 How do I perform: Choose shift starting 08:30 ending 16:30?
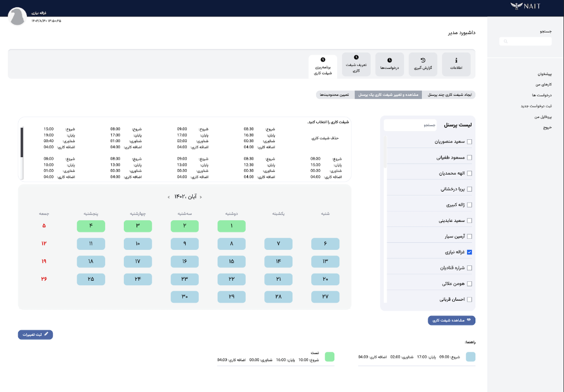[259, 138]
